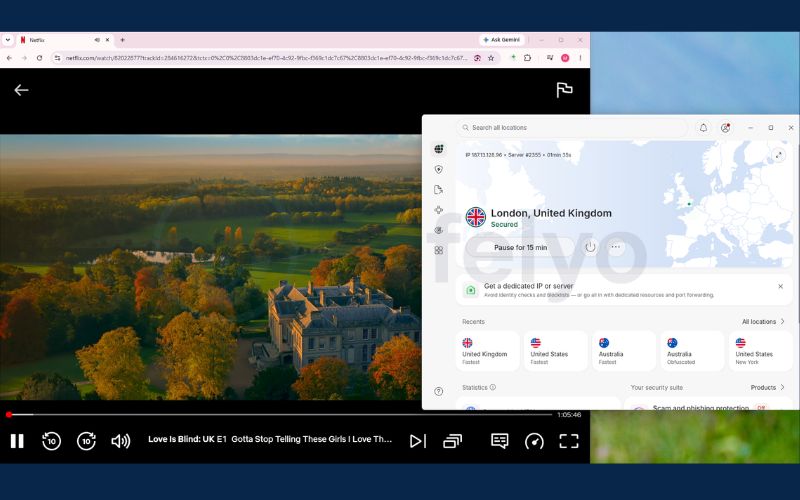The width and height of the screenshot is (800, 500).
Task: Select the VPN globe sidebar tab
Action: (439, 149)
